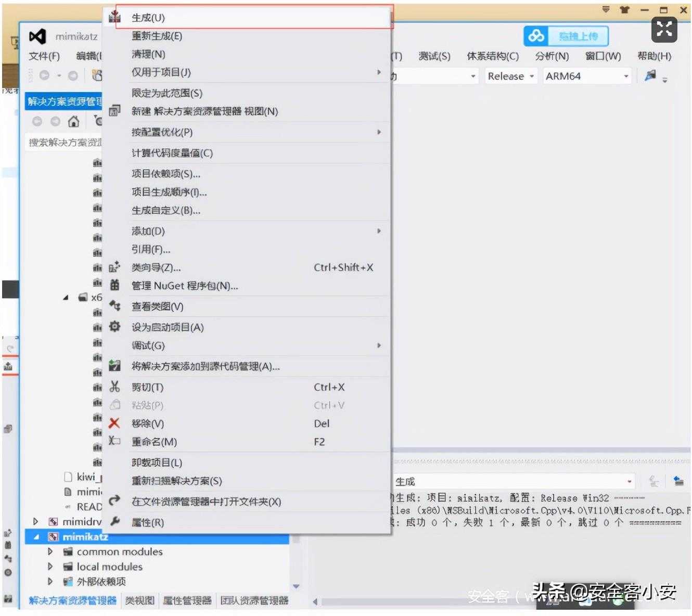692x616 pixels.
Task: Click 查看类图(V) icon
Action: 114,306
